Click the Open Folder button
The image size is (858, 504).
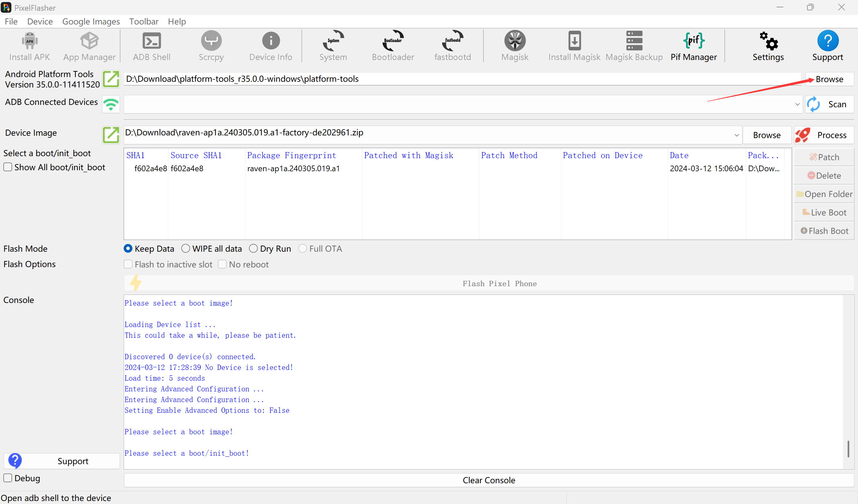coord(824,194)
